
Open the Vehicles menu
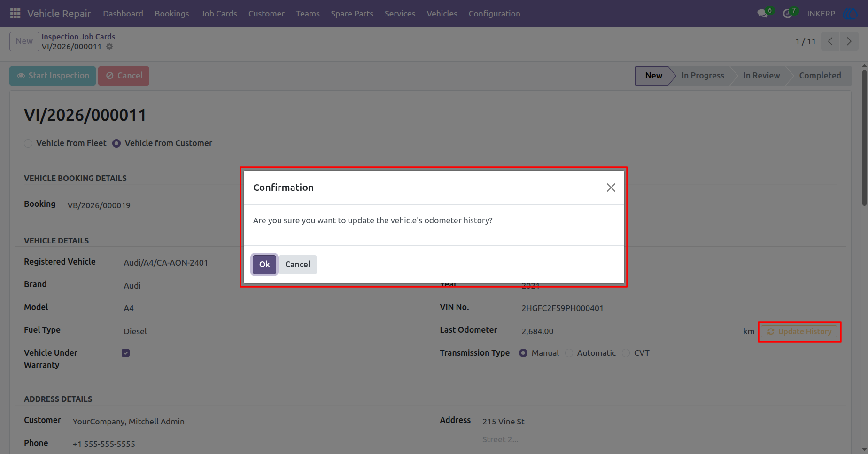[x=442, y=14]
